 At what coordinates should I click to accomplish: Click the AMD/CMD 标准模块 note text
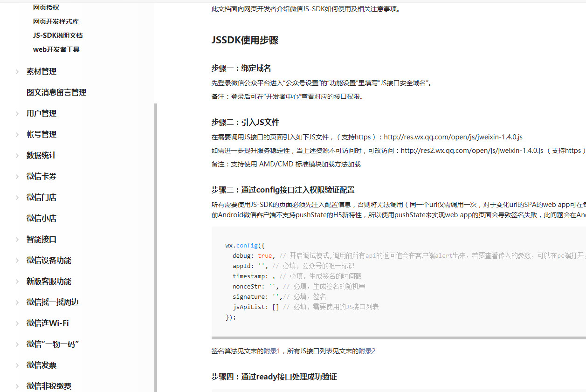[286, 164]
